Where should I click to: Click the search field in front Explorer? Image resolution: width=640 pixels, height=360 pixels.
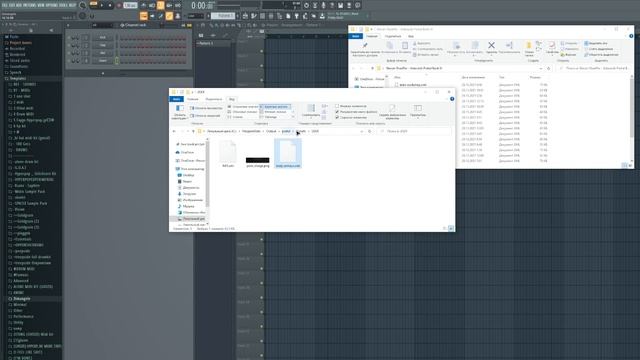click(415, 131)
